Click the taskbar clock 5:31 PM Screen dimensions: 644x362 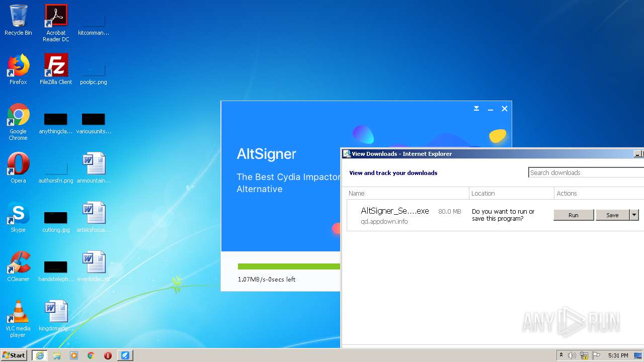click(618, 355)
